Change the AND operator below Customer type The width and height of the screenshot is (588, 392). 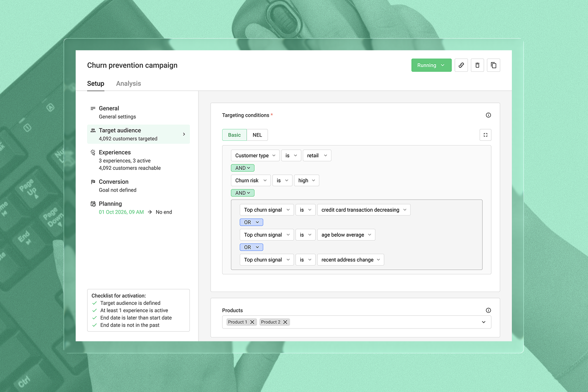[242, 168]
